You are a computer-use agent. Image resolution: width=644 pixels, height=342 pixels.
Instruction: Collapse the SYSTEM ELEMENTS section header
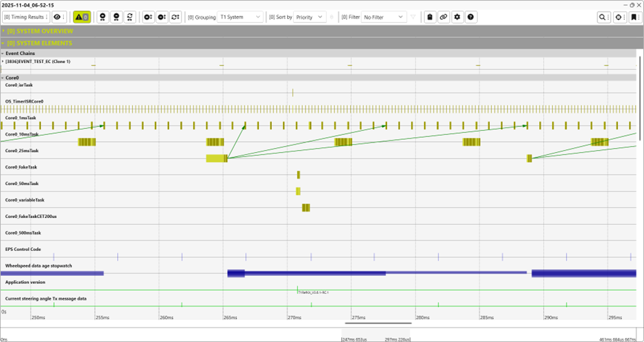pos(39,43)
